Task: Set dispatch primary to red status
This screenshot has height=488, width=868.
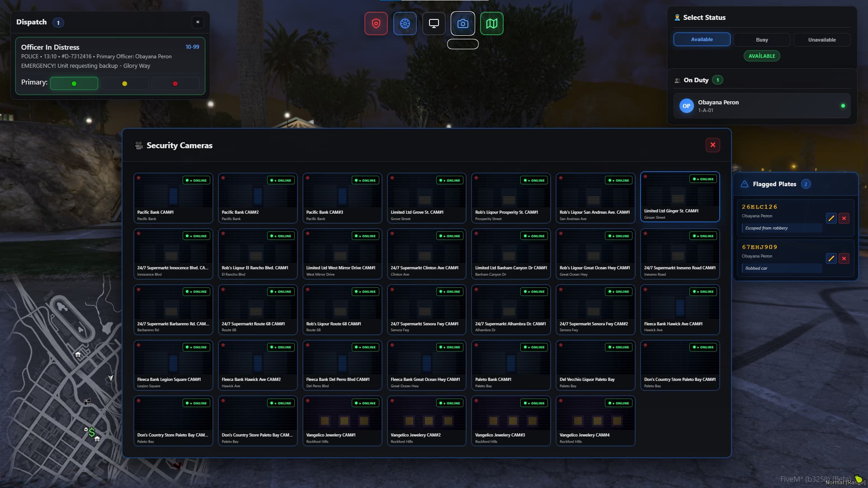Action: coord(175,84)
